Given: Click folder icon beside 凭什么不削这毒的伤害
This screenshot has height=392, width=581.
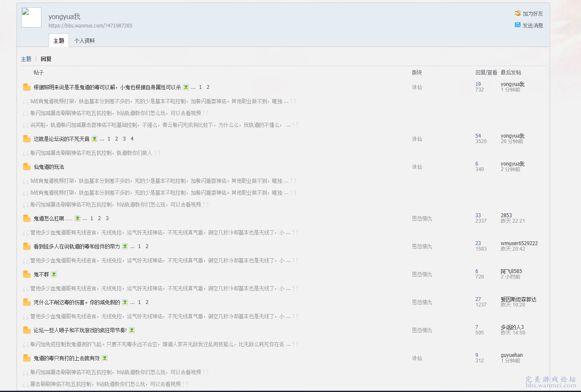Looking at the screenshot, I should pos(27,302).
